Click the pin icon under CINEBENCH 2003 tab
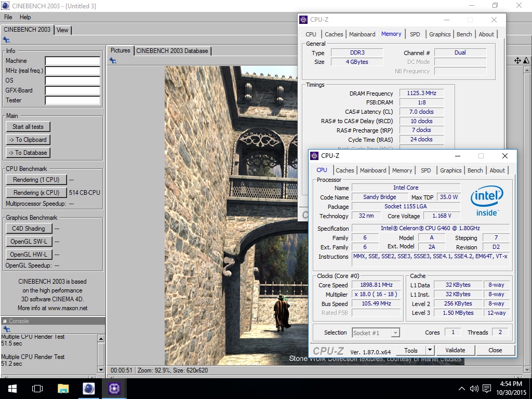 [x=6, y=39]
